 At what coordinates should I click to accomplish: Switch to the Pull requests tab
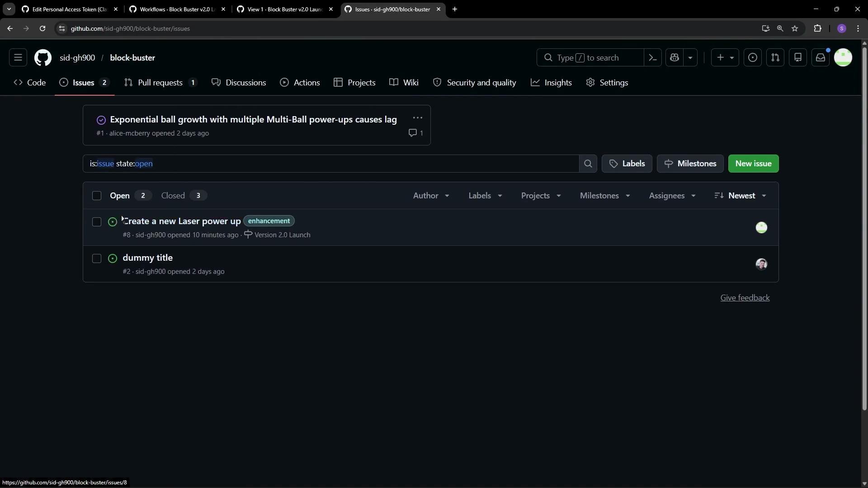[161, 83]
